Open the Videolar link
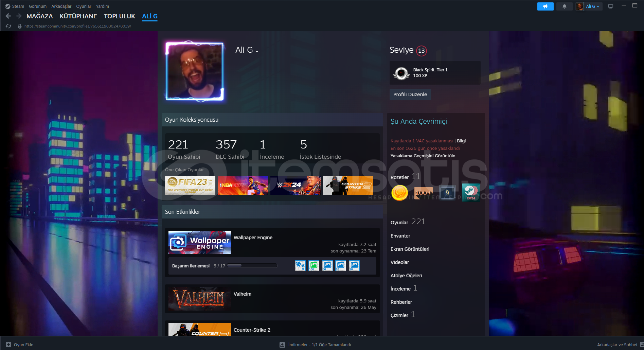 [400, 262]
